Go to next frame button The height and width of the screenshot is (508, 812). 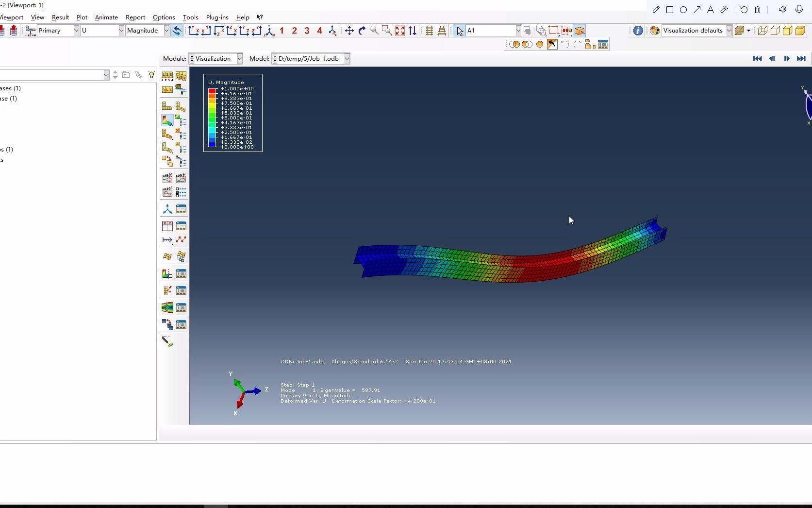click(787, 59)
